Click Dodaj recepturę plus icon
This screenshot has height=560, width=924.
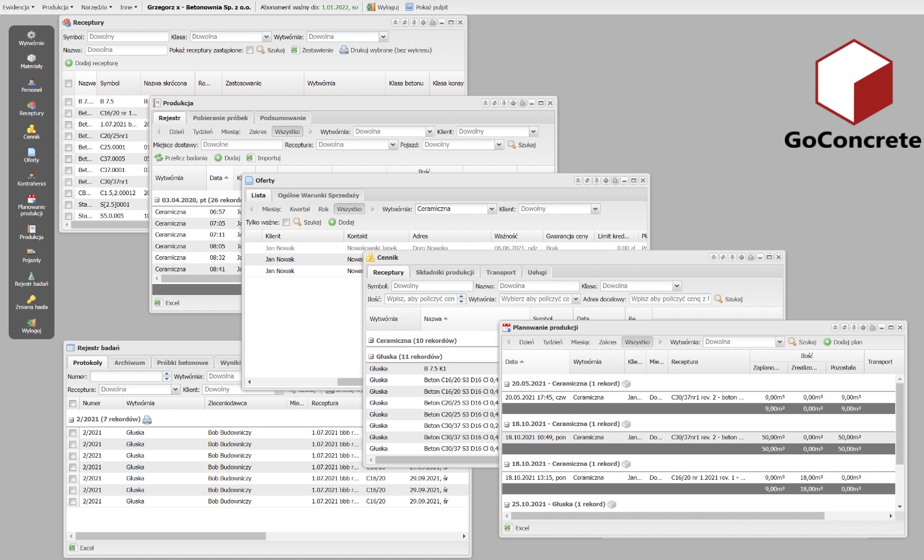pos(69,63)
